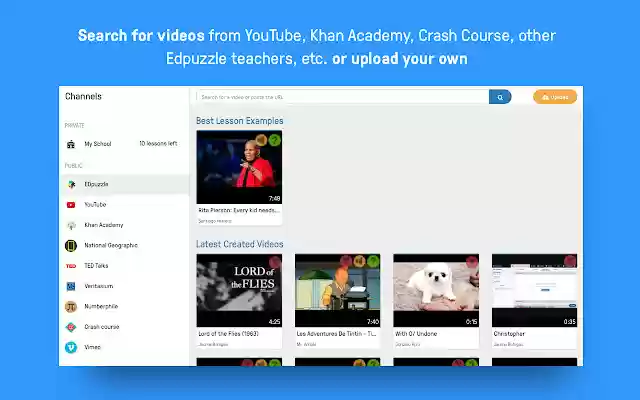The height and width of the screenshot is (400, 640).
Task: Click the PRIVATE section label
Action: (x=74, y=126)
